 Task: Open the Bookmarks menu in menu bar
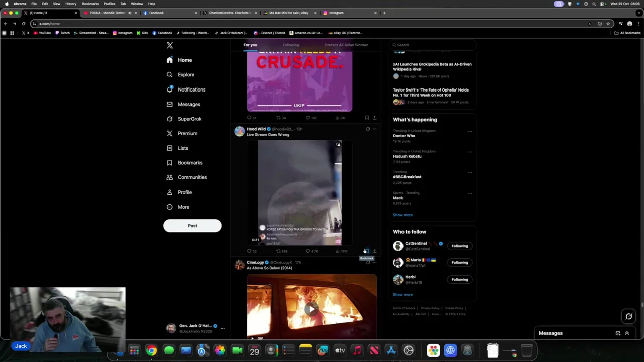tap(90, 4)
